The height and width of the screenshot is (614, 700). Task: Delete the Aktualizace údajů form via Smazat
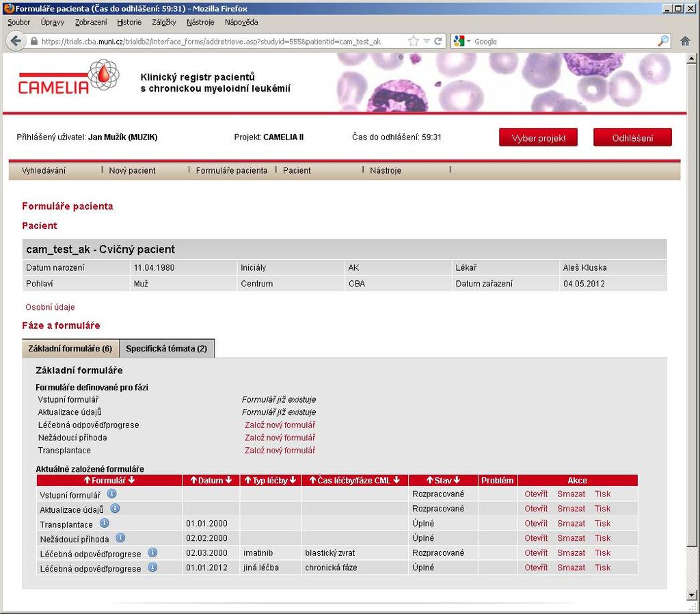tap(571, 509)
